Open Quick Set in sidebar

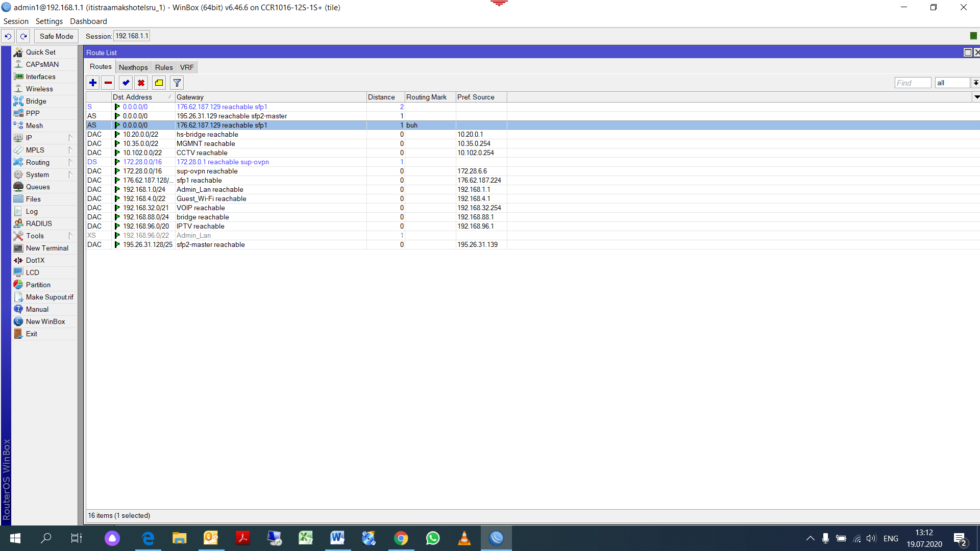[44, 52]
